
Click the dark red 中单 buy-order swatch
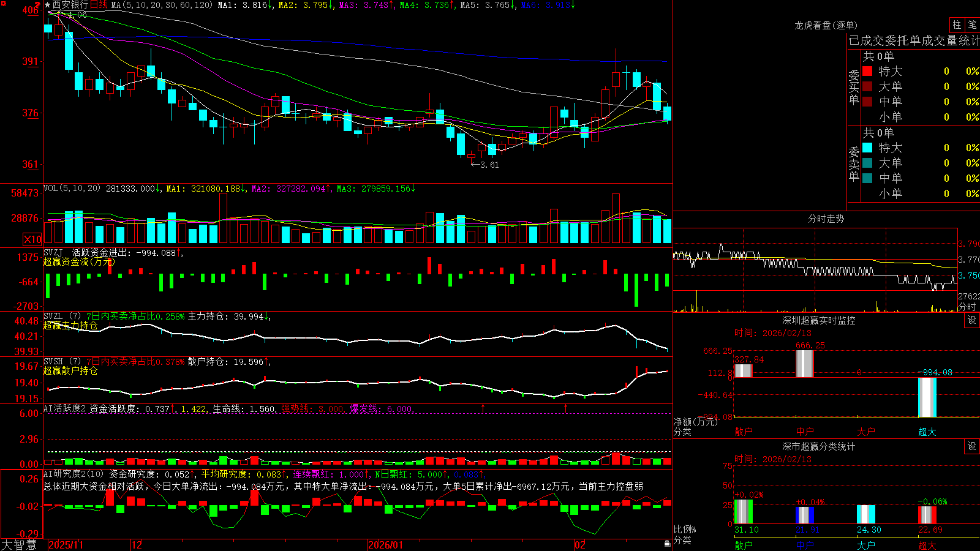point(867,102)
